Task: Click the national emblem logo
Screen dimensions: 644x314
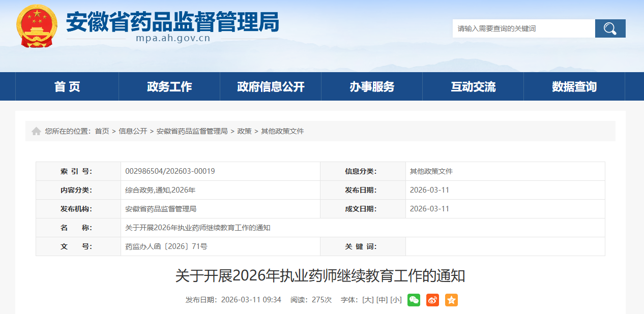Action: [x=37, y=26]
